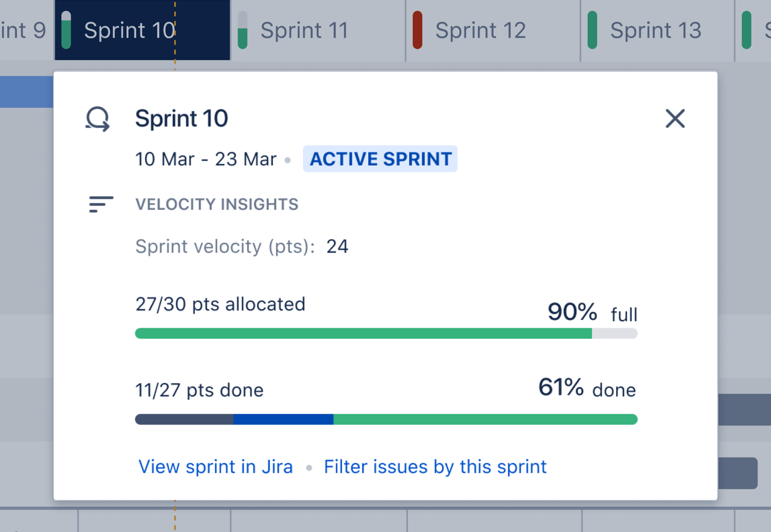The image size is (771, 532).
Task: Click the dot separator next to the sprint dates
Action: point(288,160)
